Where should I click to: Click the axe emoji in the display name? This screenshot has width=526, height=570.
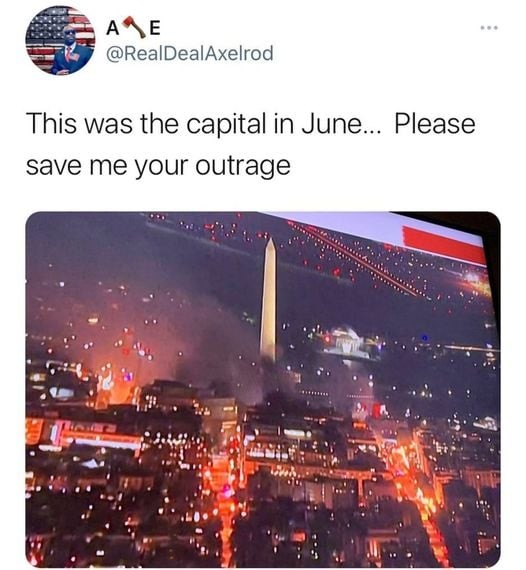133,28
